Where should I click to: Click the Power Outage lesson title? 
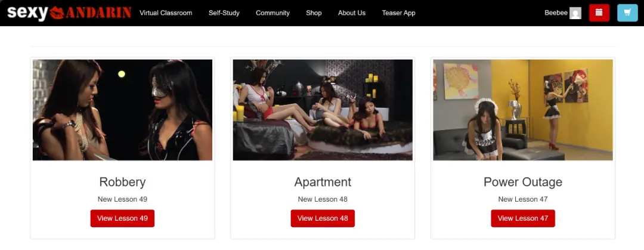[523, 182]
